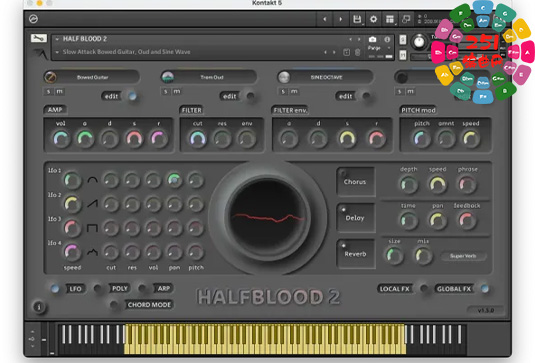
Task: Switch to the LFO tab
Action: click(x=75, y=289)
